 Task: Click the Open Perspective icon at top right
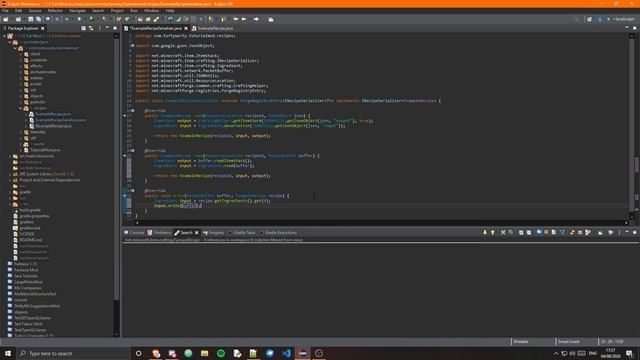click(x=589, y=19)
